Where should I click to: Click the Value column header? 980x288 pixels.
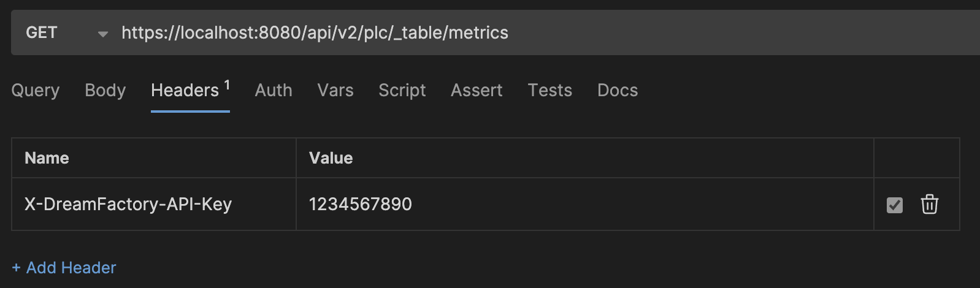331,158
